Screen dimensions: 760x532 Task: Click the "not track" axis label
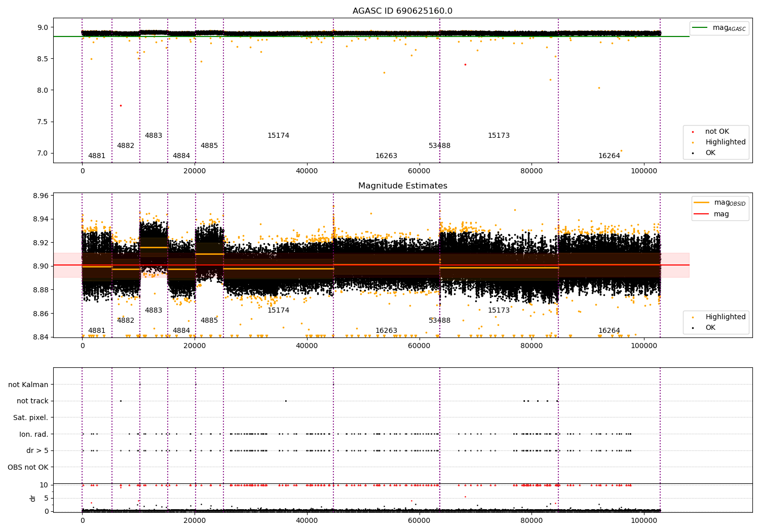[x=32, y=401]
